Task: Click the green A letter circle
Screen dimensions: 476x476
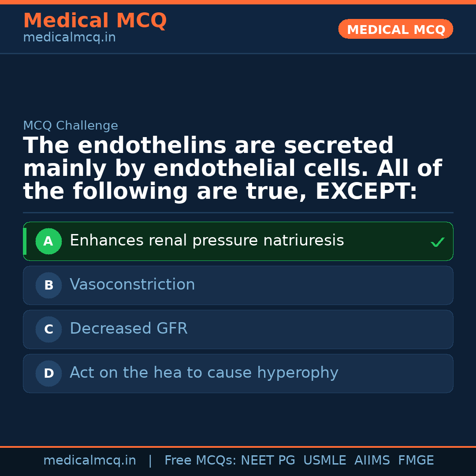Action: (48, 241)
